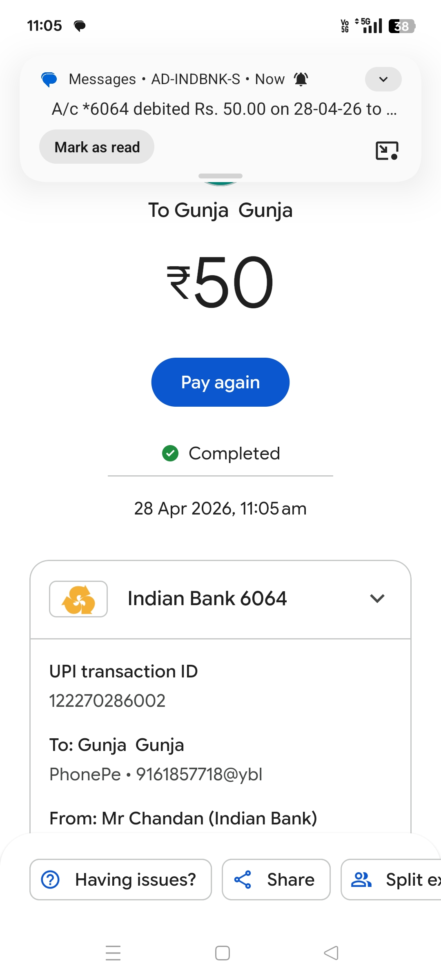Grab the notification shade handle bar
Screen dimensions: 441x980
[220, 176]
